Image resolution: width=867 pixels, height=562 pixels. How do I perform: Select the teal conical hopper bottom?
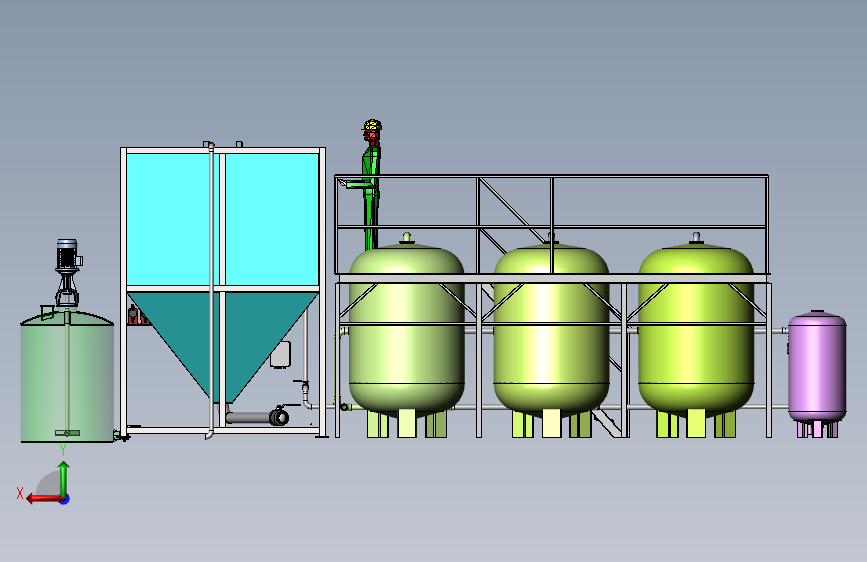(223, 346)
